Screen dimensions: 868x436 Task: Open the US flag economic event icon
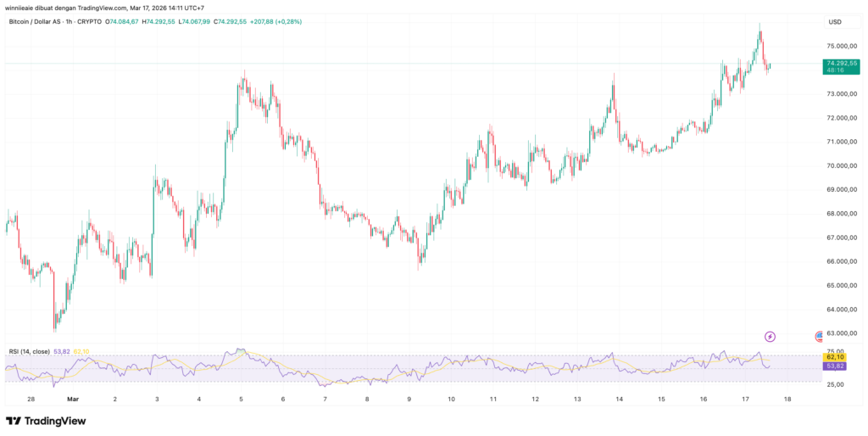820,336
